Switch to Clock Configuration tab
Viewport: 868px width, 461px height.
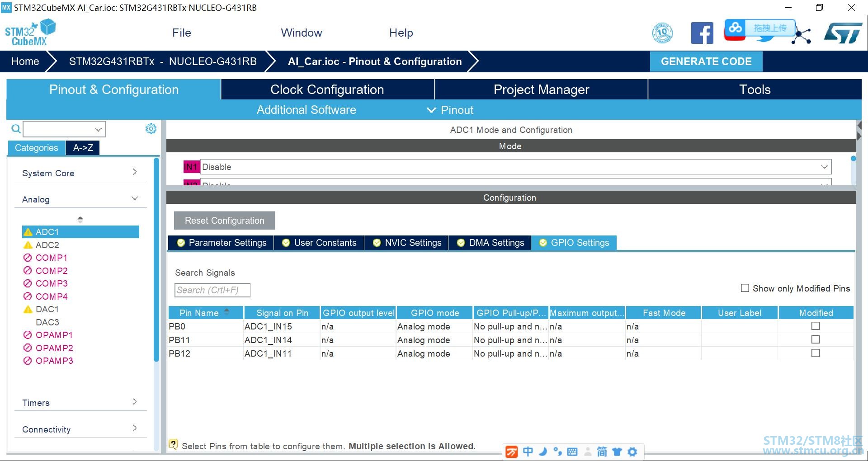point(327,89)
